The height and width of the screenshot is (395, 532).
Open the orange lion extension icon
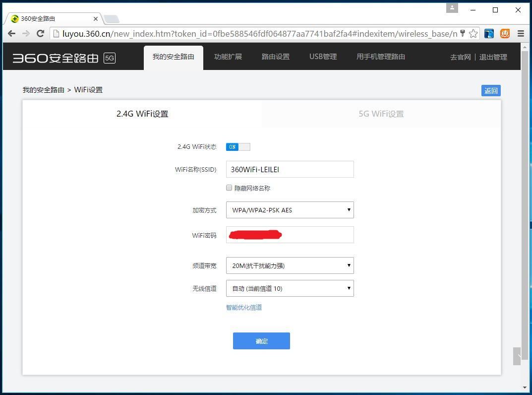coord(504,33)
